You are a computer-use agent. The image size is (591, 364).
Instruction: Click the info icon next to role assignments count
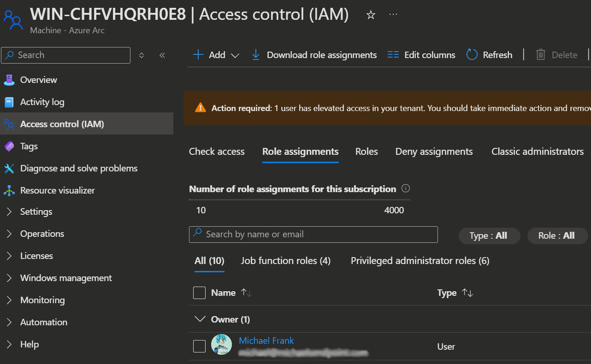406,188
